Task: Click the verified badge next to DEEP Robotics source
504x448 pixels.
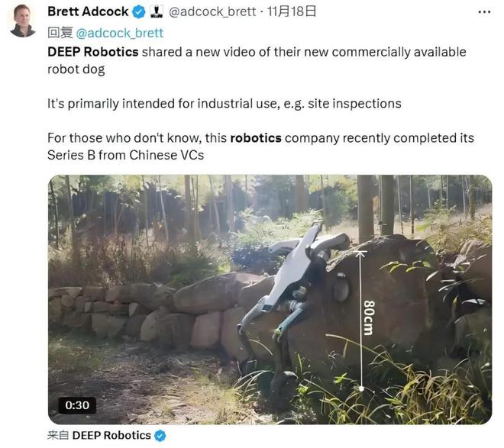Action: [160, 436]
